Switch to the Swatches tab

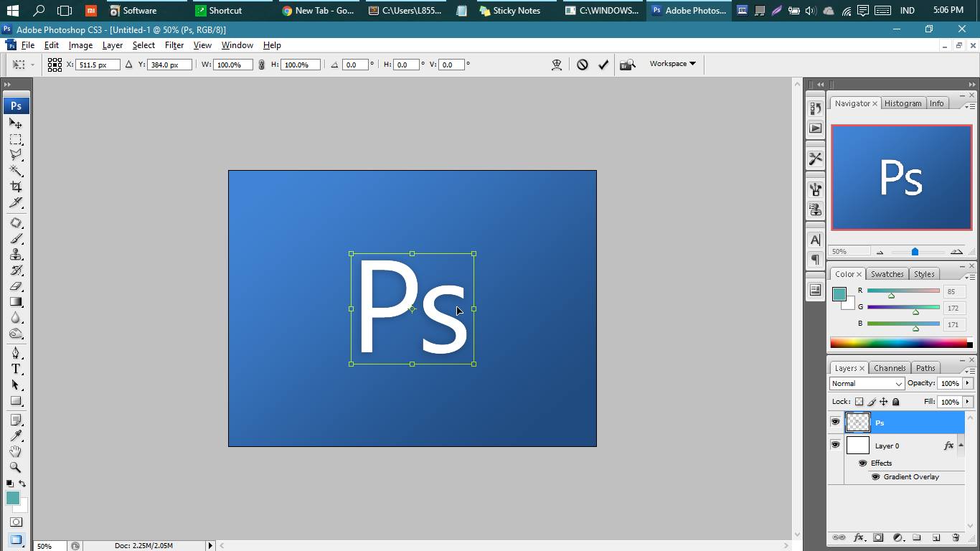(887, 273)
